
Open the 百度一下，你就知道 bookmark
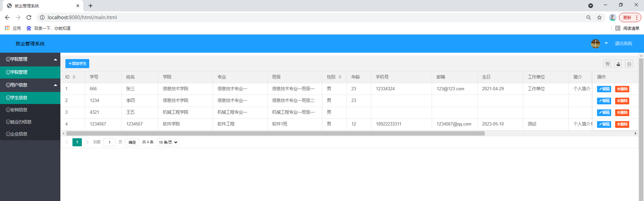click(x=48, y=28)
